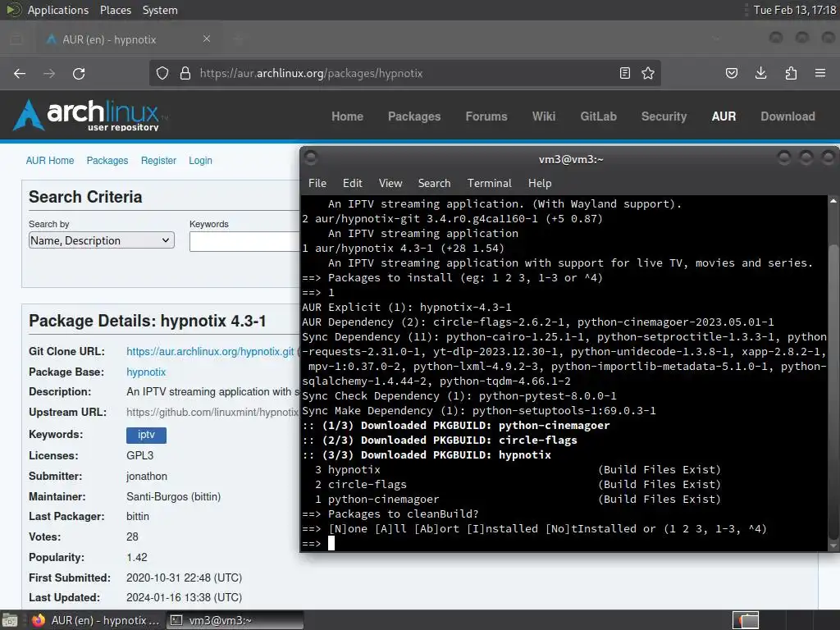Open the Git Clone URL link
Screen dimensions: 840x630
point(210,351)
